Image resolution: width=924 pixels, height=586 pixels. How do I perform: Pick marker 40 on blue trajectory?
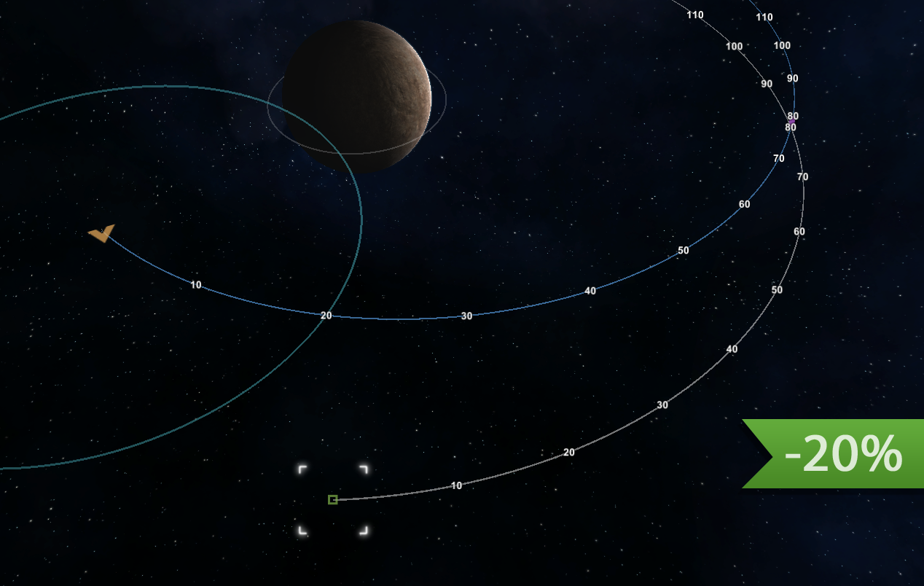click(x=590, y=292)
